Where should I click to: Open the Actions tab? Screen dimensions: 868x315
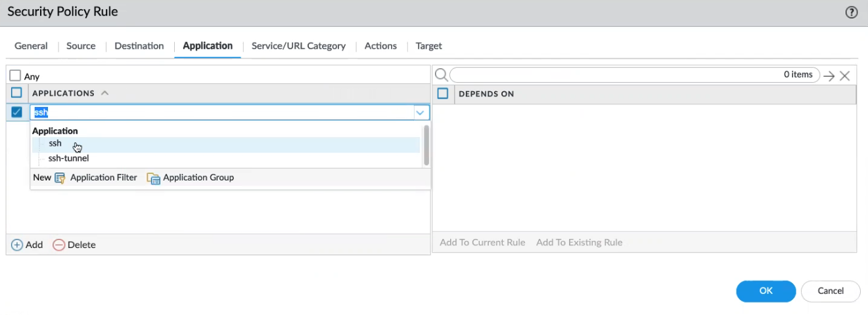click(380, 46)
